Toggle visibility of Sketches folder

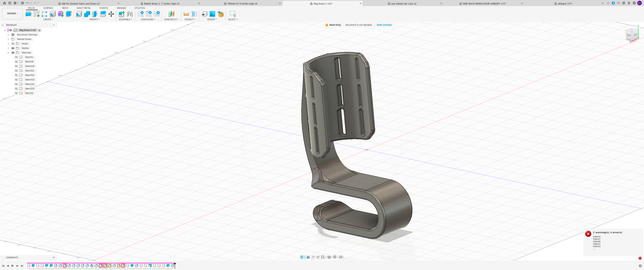tap(13, 53)
